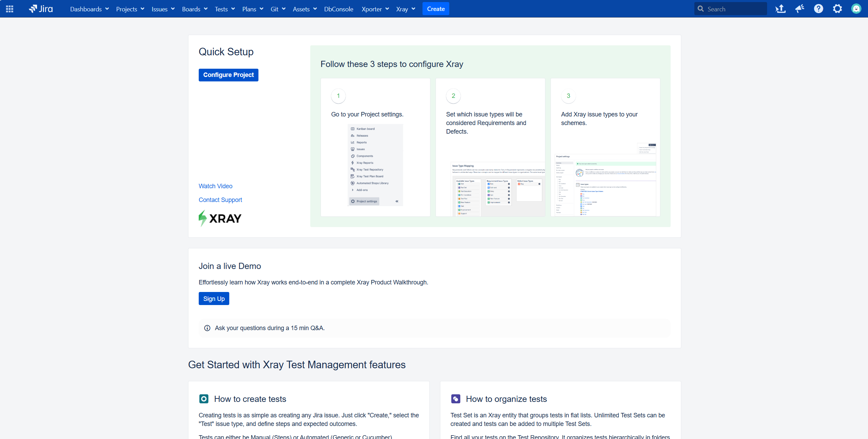Open the DbConsole menu item
This screenshot has width=868, height=439.
click(338, 9)
